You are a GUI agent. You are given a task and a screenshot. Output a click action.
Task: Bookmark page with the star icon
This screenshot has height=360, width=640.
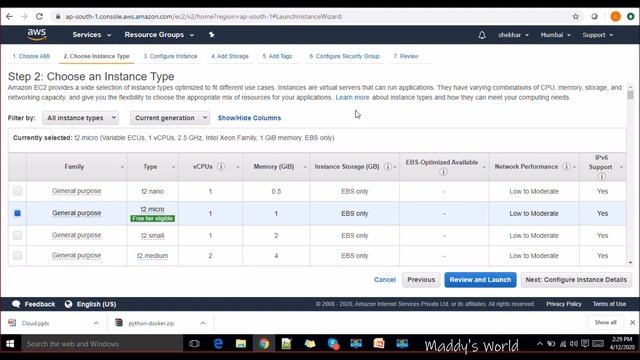coord(576,16)
